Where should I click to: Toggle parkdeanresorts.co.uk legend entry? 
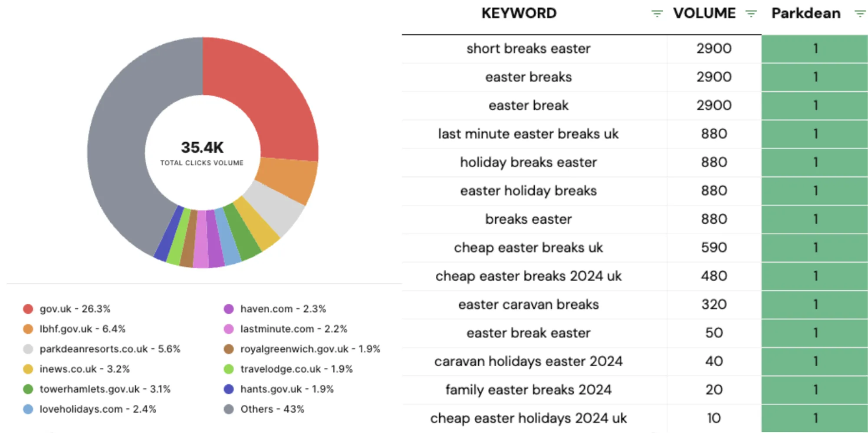coord(109,349)
